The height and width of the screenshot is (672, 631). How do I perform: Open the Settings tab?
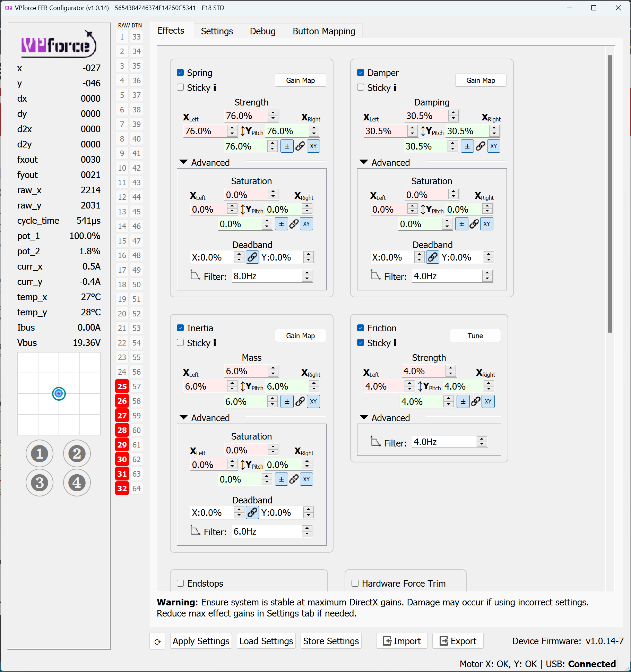(x=217, y=31)
